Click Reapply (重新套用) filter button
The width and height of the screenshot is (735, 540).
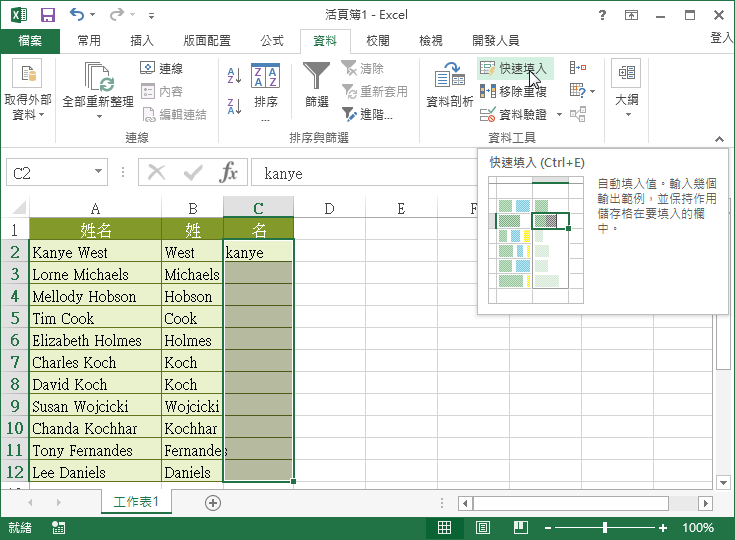coord(375,91)
